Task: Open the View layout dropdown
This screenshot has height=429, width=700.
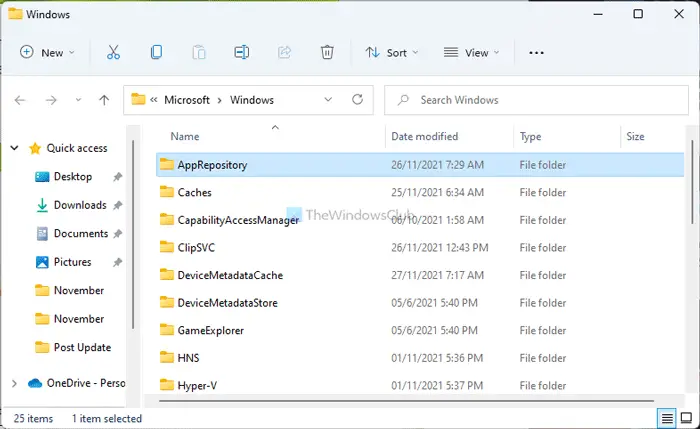Action: (471, 53)
